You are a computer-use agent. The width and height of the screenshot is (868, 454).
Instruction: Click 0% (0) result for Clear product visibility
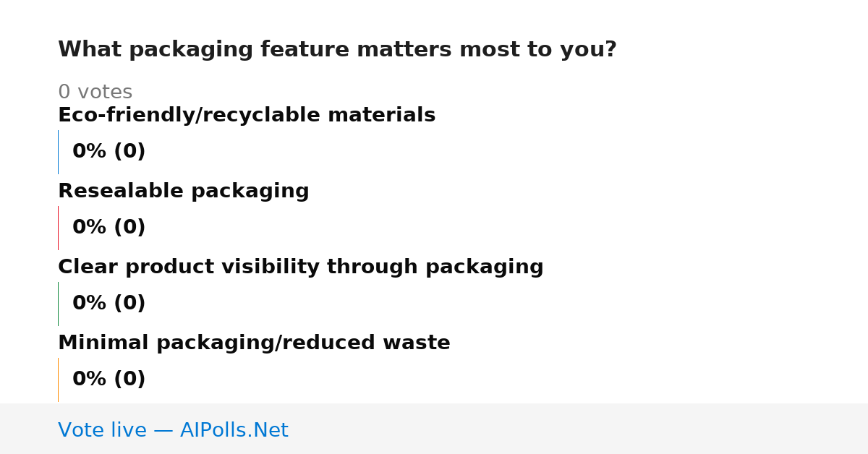coord(109,304)
